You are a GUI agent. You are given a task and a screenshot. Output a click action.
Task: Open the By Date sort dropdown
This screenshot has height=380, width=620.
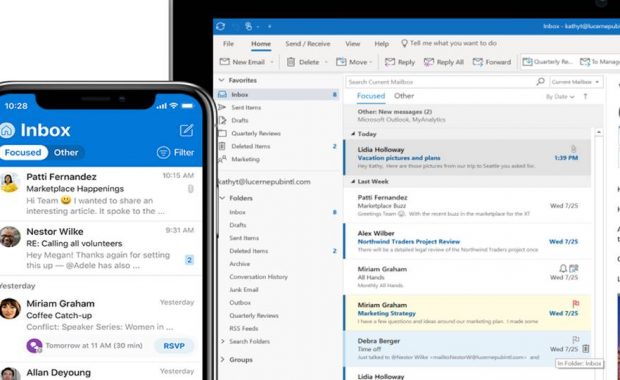pyautogui.click(x=560, y=96)
